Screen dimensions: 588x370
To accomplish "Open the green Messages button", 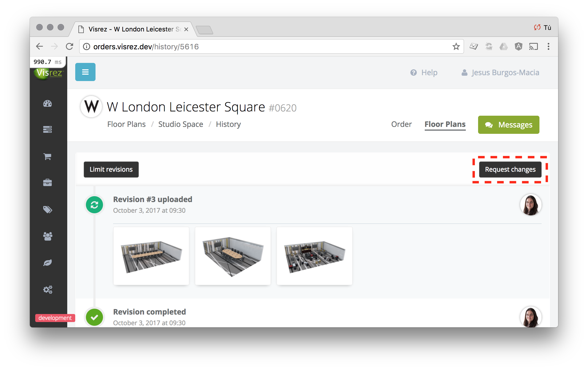I will (508, 125).
